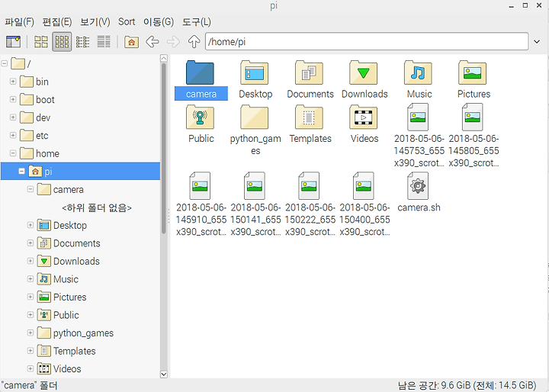This screenshot has height=392, width=549.
Task: Expand the etc tree node
Action: (x=13, y=135)
